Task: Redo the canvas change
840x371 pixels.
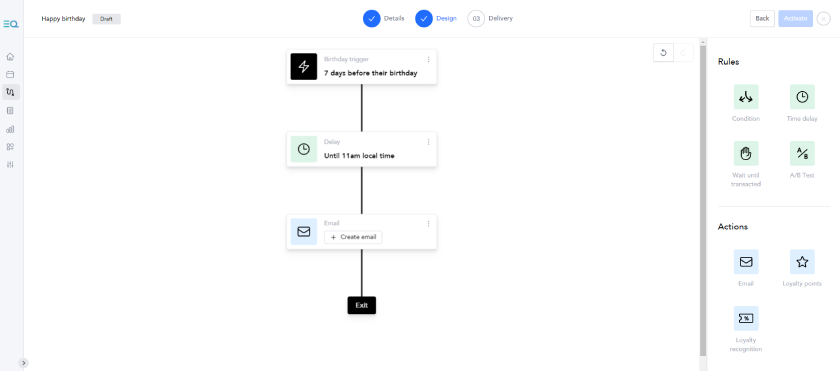Action: coord(683,52)
